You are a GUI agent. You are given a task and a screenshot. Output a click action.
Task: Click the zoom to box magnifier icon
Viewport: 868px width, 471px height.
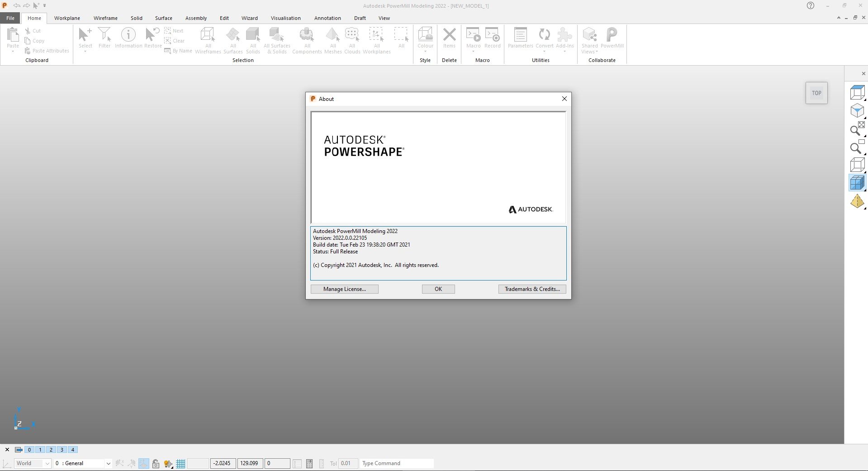coord(857,147)
